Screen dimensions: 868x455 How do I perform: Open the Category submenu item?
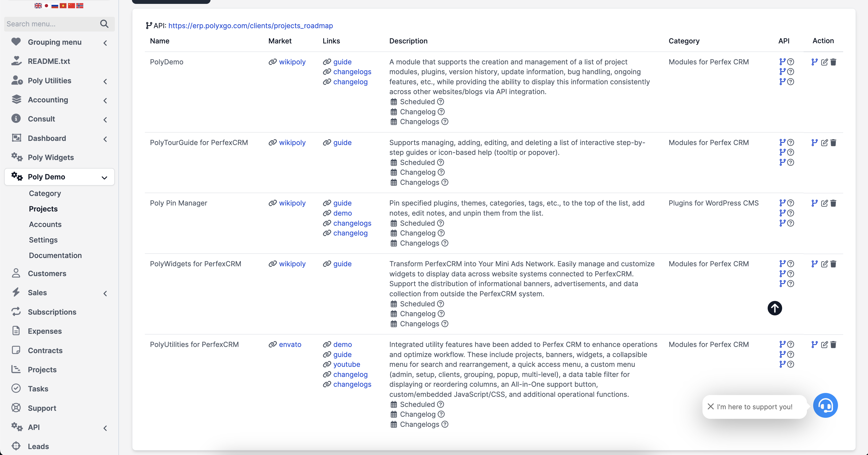tap(45, 193)
